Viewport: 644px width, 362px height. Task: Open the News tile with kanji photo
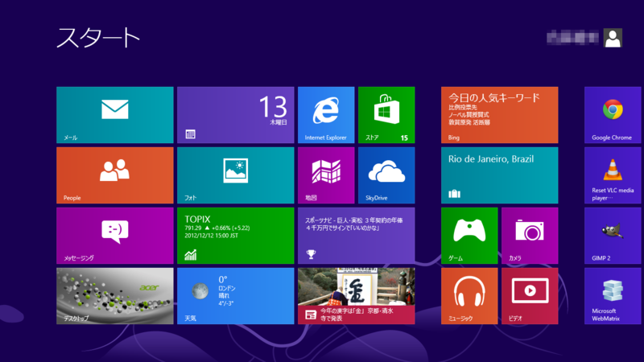click(x=356, y=296)
